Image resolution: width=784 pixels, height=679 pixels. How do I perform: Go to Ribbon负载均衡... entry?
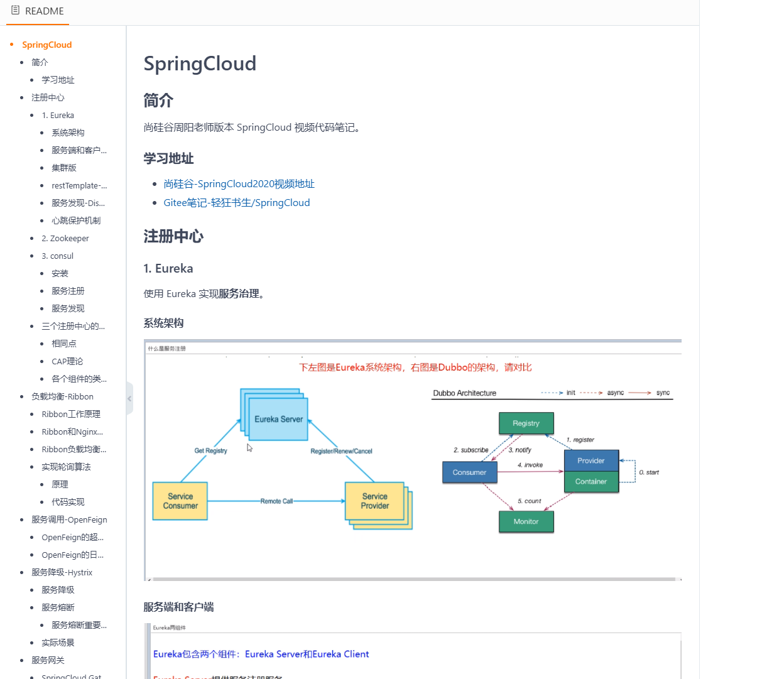click(x=74, y=449)
